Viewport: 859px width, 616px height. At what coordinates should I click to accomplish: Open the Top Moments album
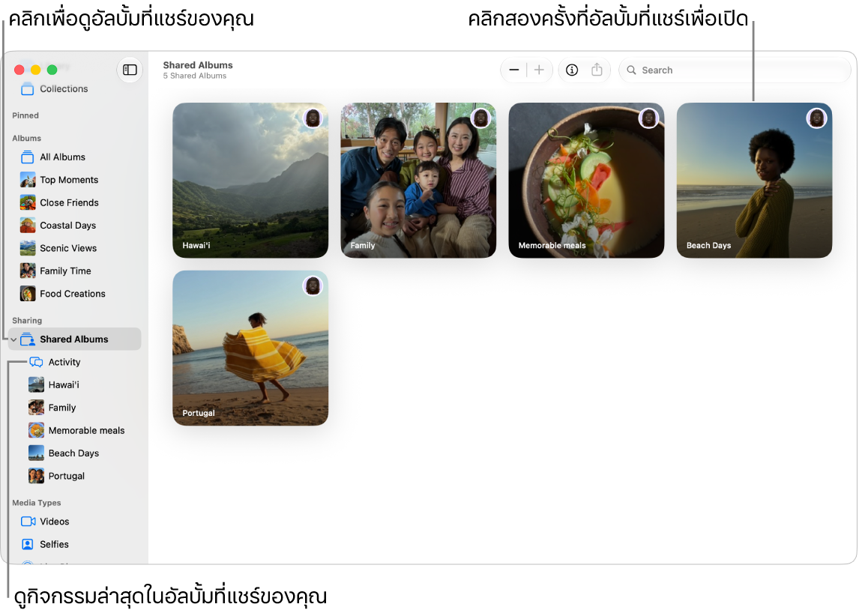click(74, 180)
